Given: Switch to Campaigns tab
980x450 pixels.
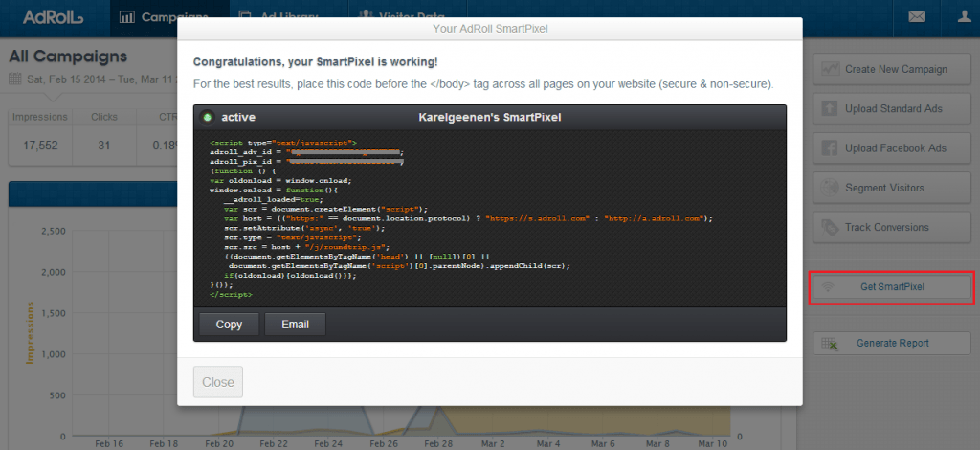Looking at the screenshot, I should coord(169,17).
